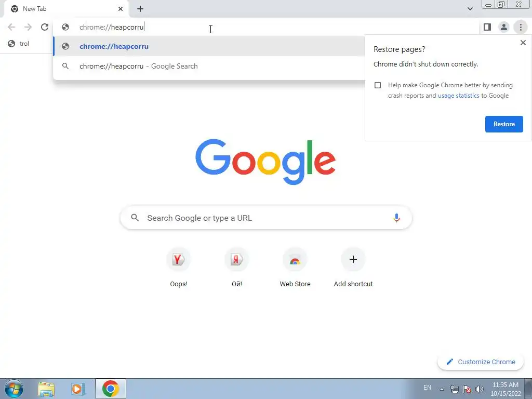Show hidden tray icons arrow
Image resolution: width=532 pixels, height=399 pixels.
coord(442,389)
